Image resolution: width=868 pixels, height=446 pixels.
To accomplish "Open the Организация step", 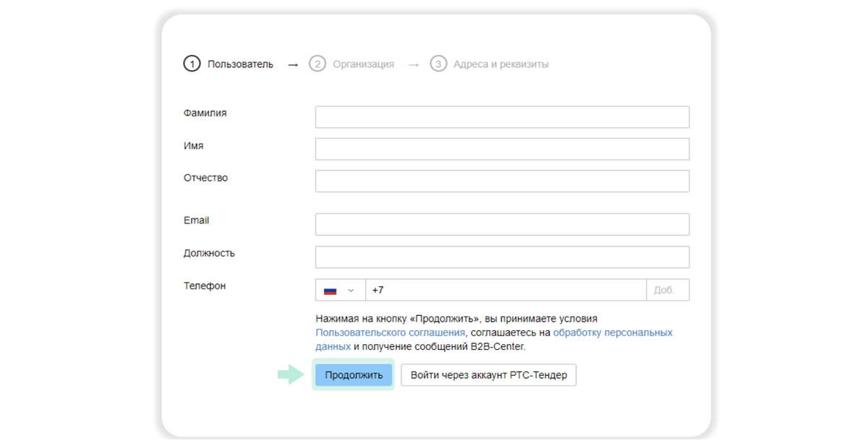I will tap(363, 64).
